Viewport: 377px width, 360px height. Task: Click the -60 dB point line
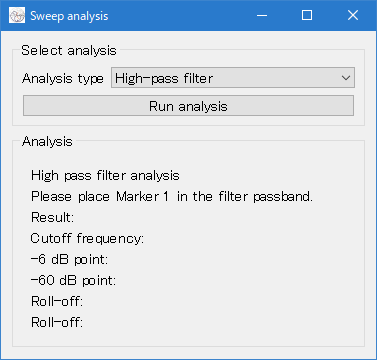click(73, 280)
